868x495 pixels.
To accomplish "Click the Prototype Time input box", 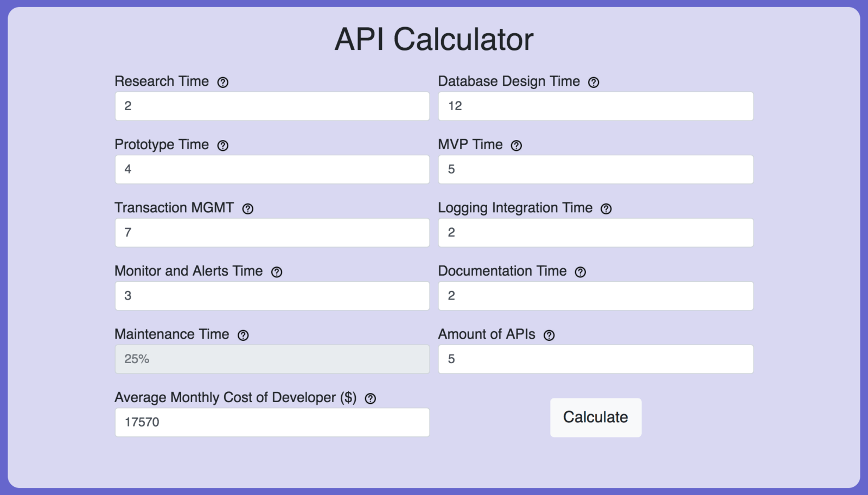I will tap(271, 169).
